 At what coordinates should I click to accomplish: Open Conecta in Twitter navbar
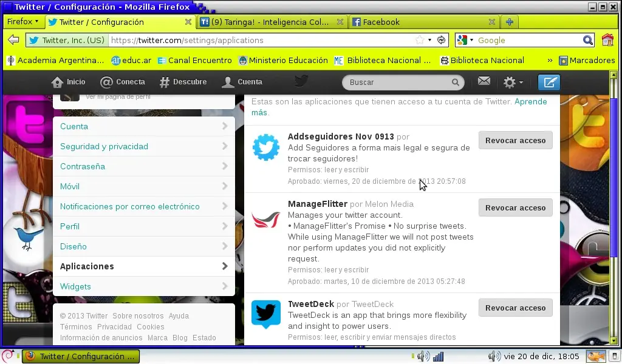point(123,82)
